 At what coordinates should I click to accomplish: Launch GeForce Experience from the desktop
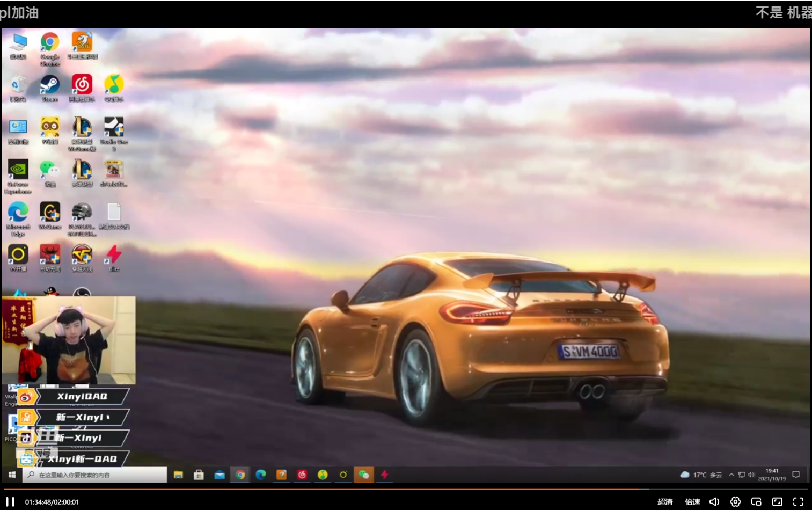coord(18,171)
